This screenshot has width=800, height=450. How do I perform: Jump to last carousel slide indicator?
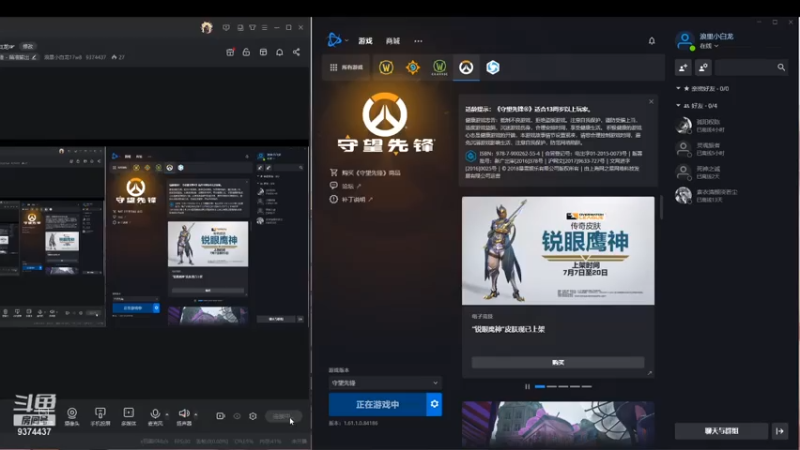pyautogui.click(x=587, y=387)
